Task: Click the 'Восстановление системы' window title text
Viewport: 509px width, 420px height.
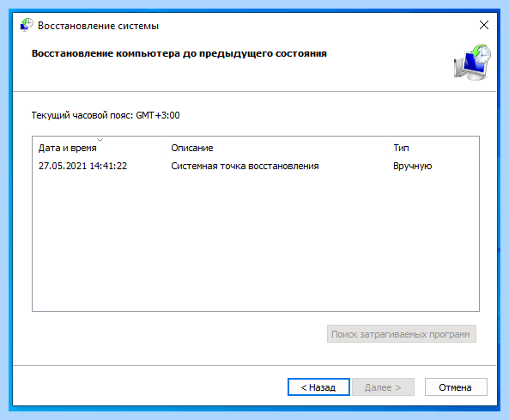Action: tap(98, 26)
